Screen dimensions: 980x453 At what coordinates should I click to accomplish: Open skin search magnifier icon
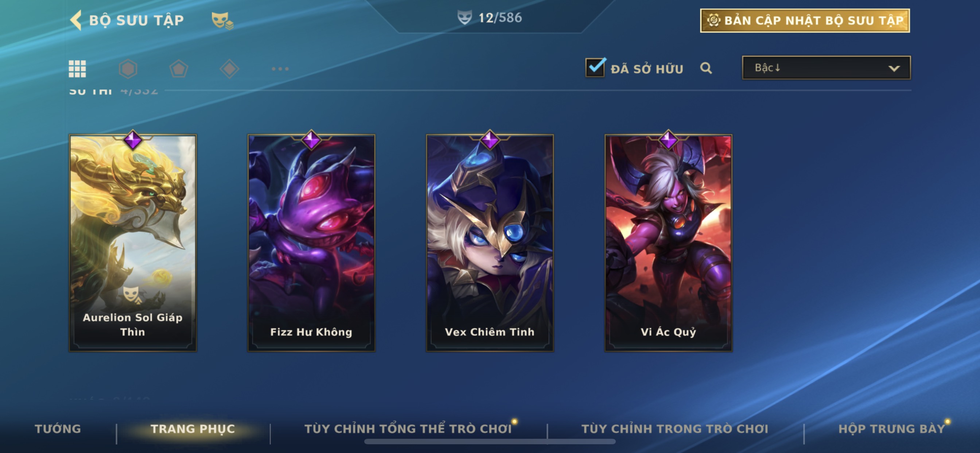tap(706, 68)
